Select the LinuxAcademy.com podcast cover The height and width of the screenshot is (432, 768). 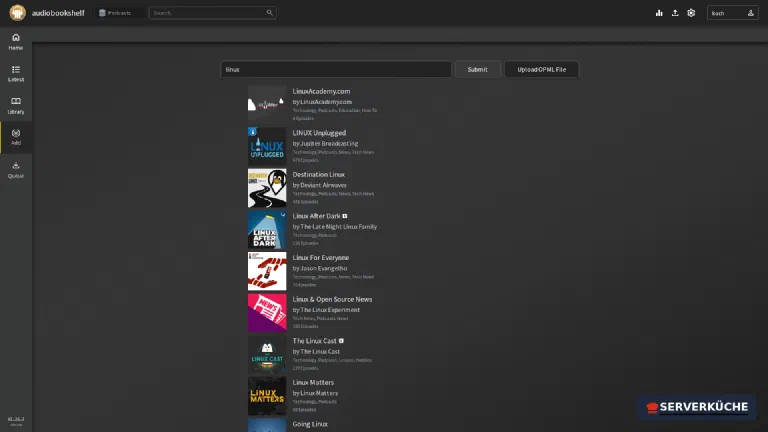point(267,105)
